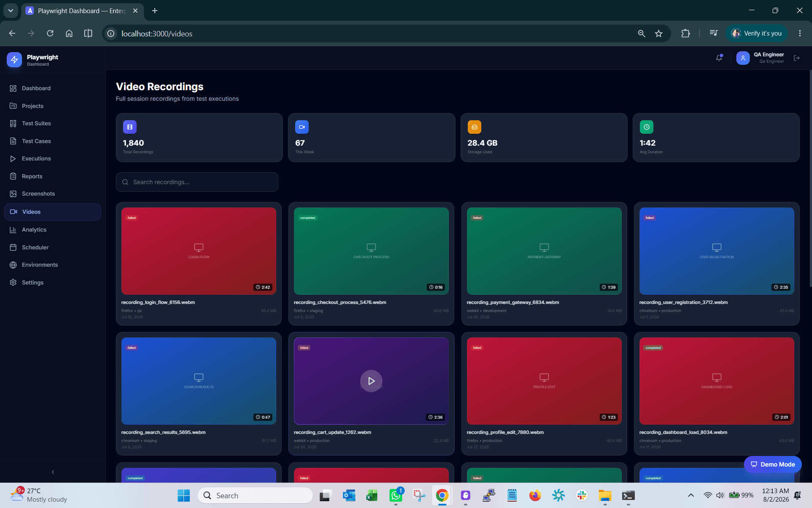This screenshot has height=508, width=812.
Task: Click the recording_dashboard_load_8034.webm file name
Action: tap(683, 432)
